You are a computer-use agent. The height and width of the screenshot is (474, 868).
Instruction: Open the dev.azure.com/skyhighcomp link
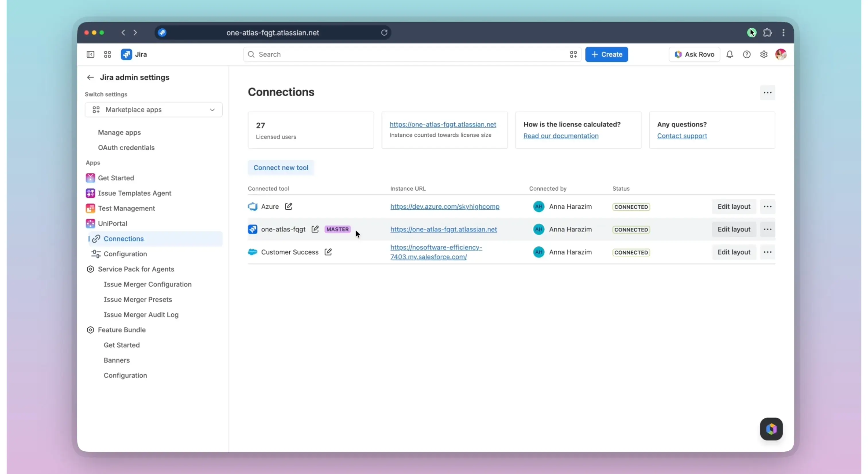tap(445, 206)
